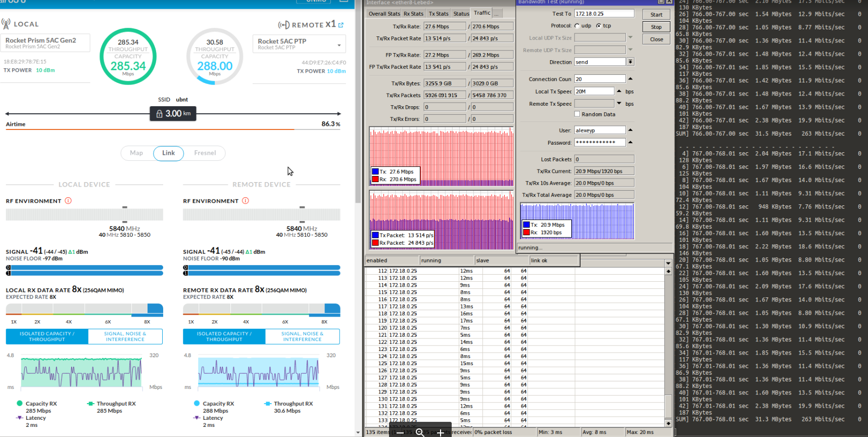Screen dimensions: 868x437
Task: Click the Signal, Noise & Interference button for local device
Action: [125, 336]
